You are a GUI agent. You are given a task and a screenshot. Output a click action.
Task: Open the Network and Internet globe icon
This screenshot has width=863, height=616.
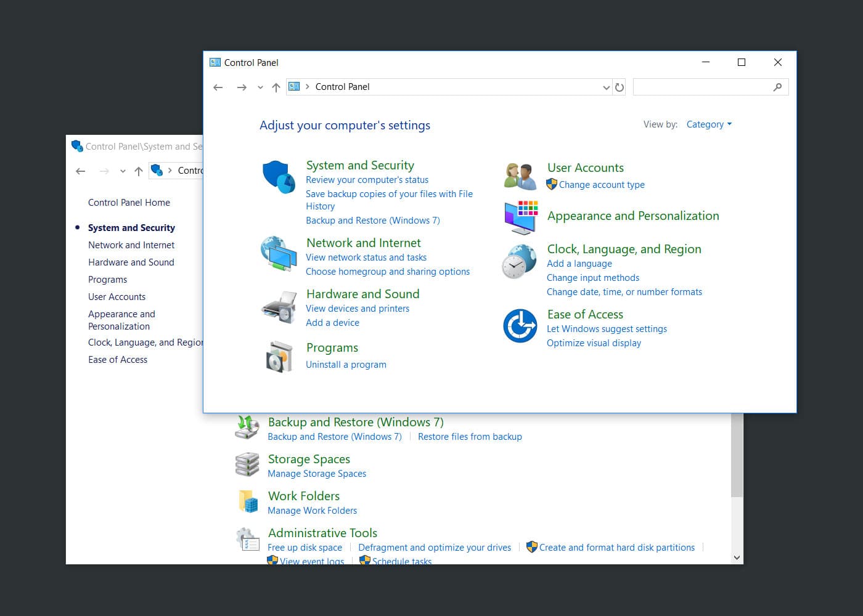(x=279, y=253)
